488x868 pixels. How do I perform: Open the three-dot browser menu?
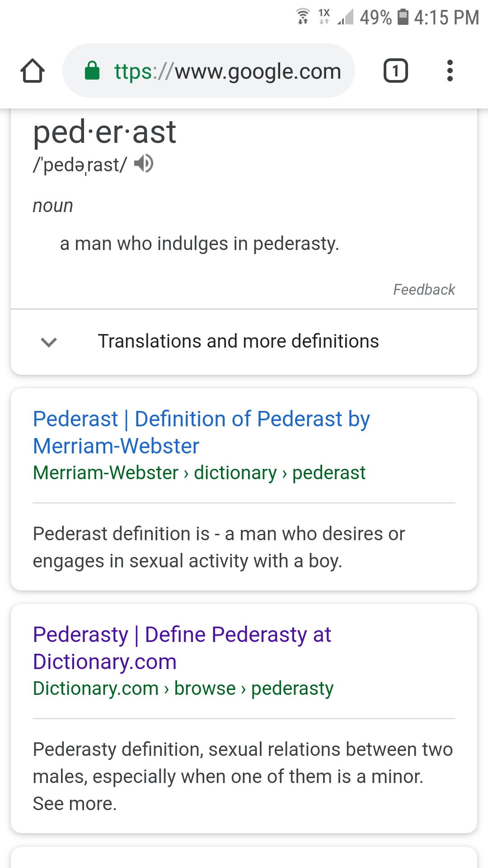tap(450, 71)
